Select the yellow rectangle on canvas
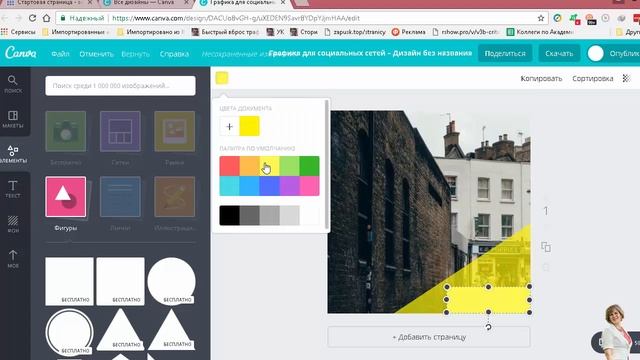The image size is (640, 360). tap(488, 300)
